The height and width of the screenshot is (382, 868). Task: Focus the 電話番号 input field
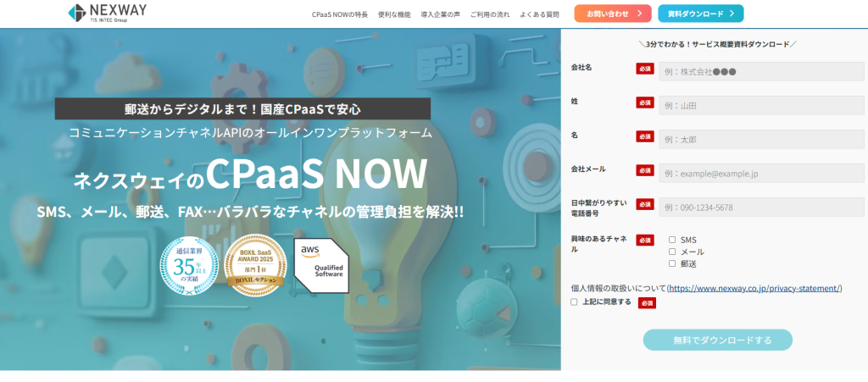(x=761, y=208)
